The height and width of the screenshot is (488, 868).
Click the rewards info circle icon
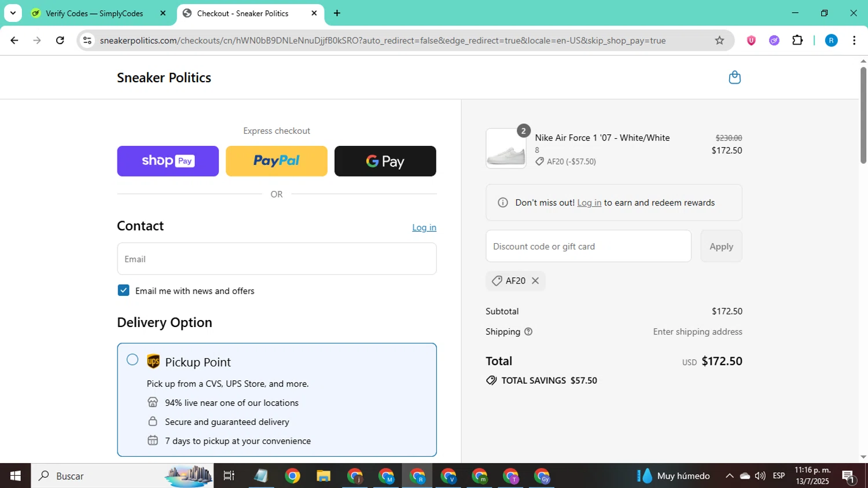click(503, 203)
